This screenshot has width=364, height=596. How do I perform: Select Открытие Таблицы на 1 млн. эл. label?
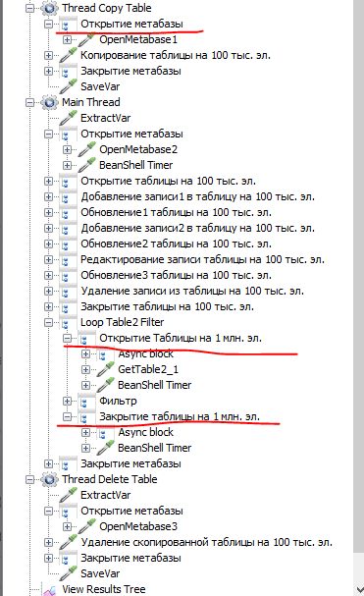(181, 338)
